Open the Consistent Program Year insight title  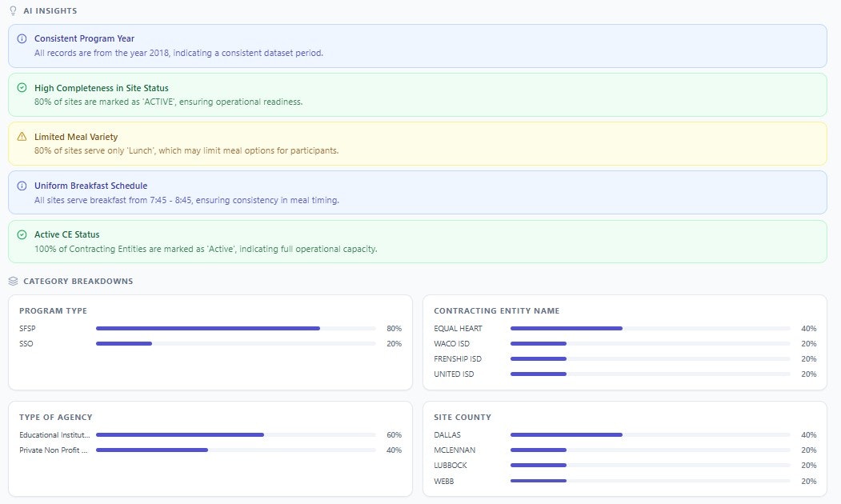tap(84, 38)
